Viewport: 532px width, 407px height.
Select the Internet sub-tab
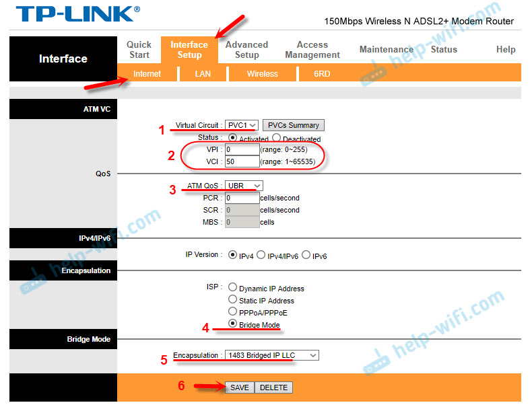[x=147, y=74]
